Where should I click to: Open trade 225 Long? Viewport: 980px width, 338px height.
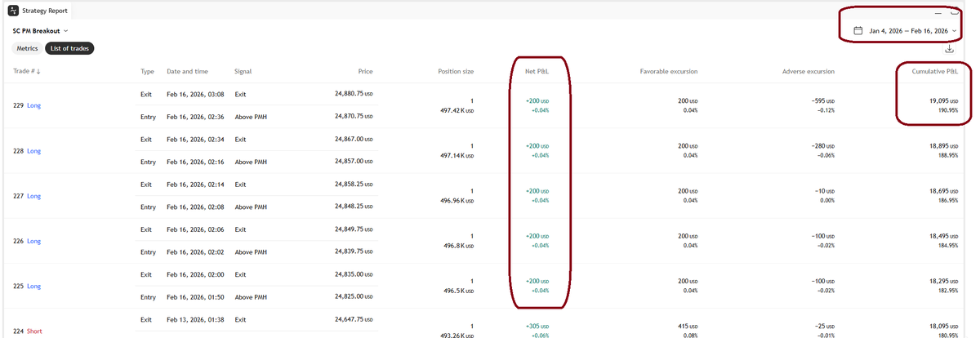click(x=28, y=286)
